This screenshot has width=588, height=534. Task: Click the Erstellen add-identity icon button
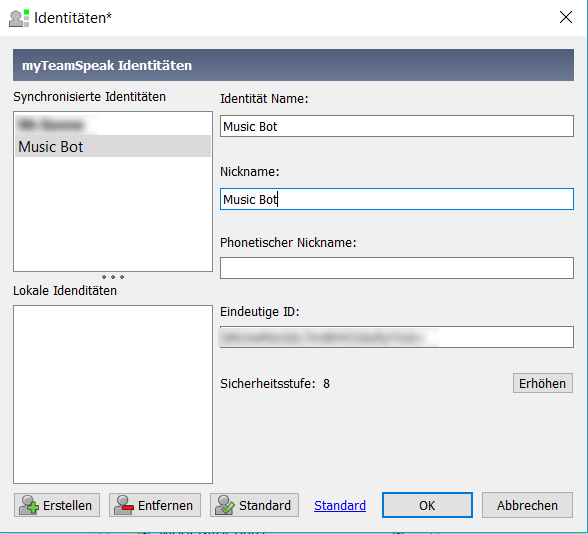57,505
